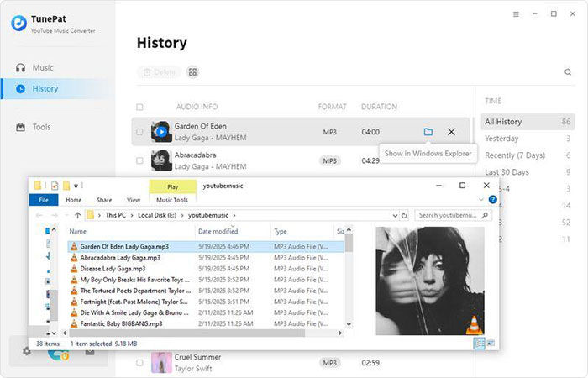This screenshot has width=588, height=378.
Task: Open Explorer Share ribbon tab
Action: pos(104,200)
